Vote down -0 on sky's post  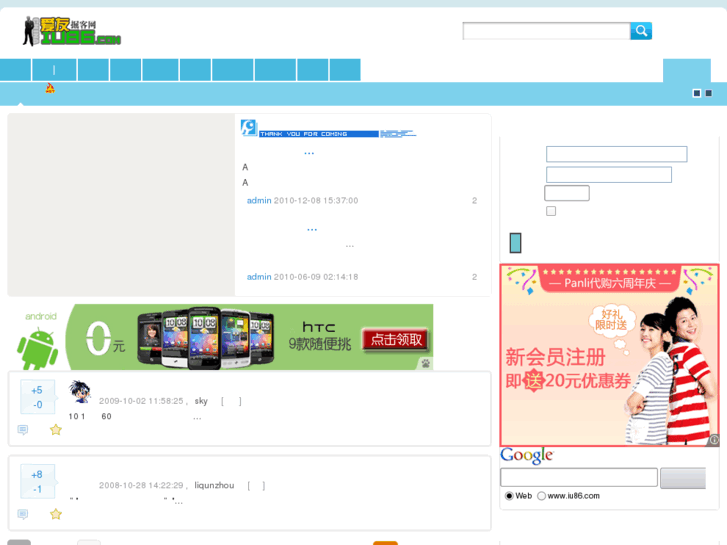[38, 404]
